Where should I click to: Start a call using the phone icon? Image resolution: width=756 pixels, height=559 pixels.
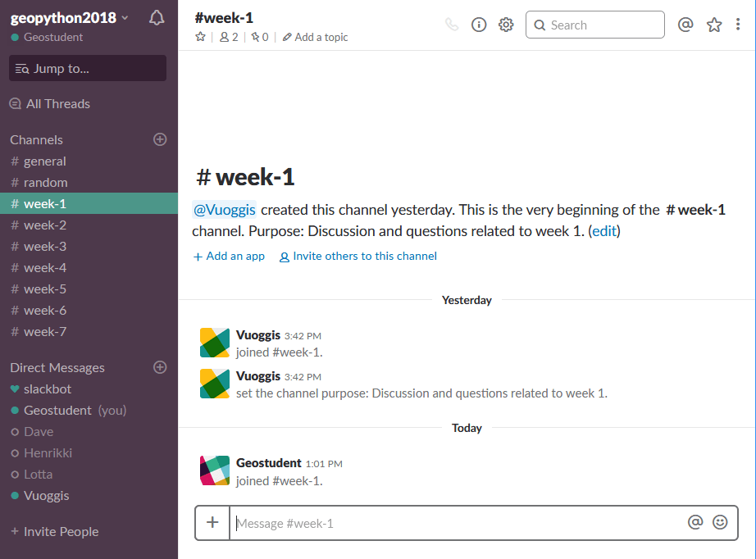click(x=451, y=25)
